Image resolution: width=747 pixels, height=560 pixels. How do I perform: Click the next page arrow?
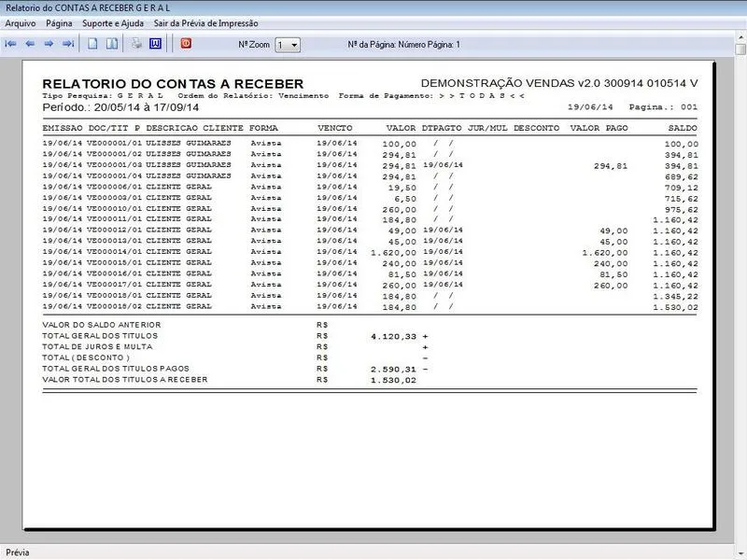point(49,44)
